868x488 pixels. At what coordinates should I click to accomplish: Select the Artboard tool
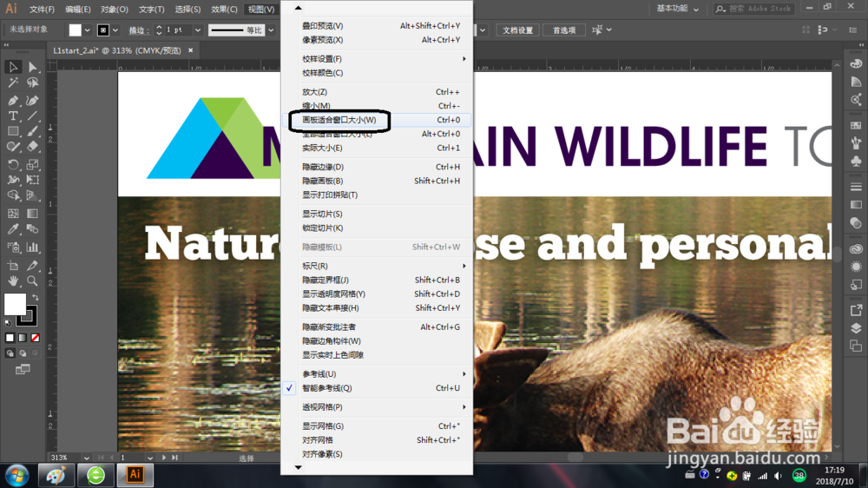13,266
